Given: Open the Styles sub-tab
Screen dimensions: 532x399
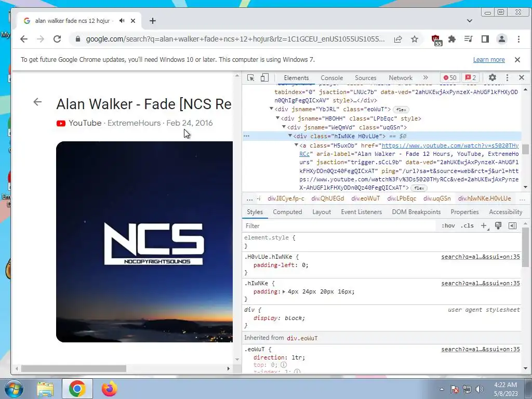Looking at the screenshot, I should coord(255,212).
